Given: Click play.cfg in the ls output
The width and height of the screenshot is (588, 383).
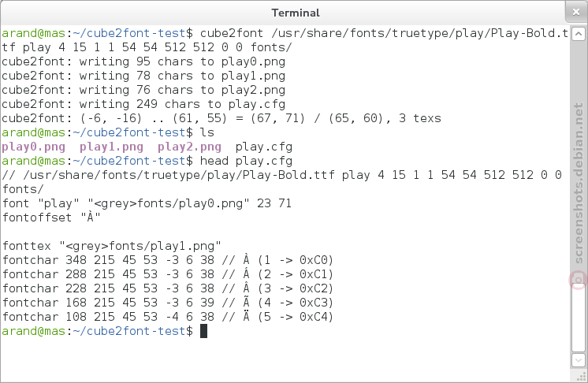Looking at the screenshot, I should pos(264,147).
